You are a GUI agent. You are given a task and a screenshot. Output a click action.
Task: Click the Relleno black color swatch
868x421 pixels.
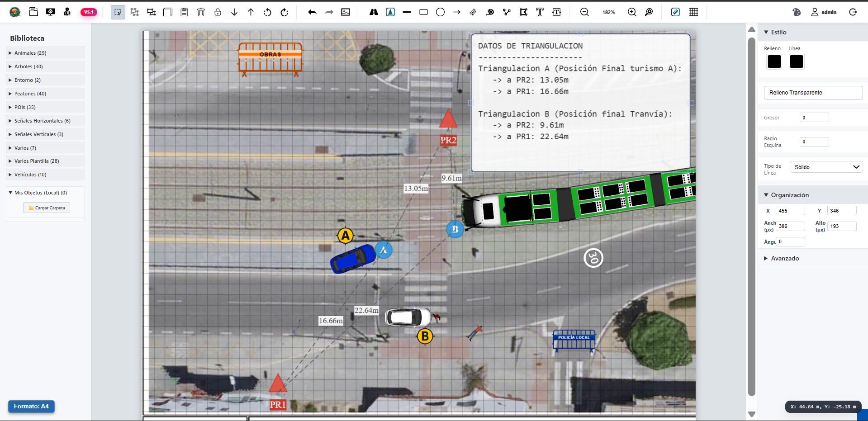(774, 61)
